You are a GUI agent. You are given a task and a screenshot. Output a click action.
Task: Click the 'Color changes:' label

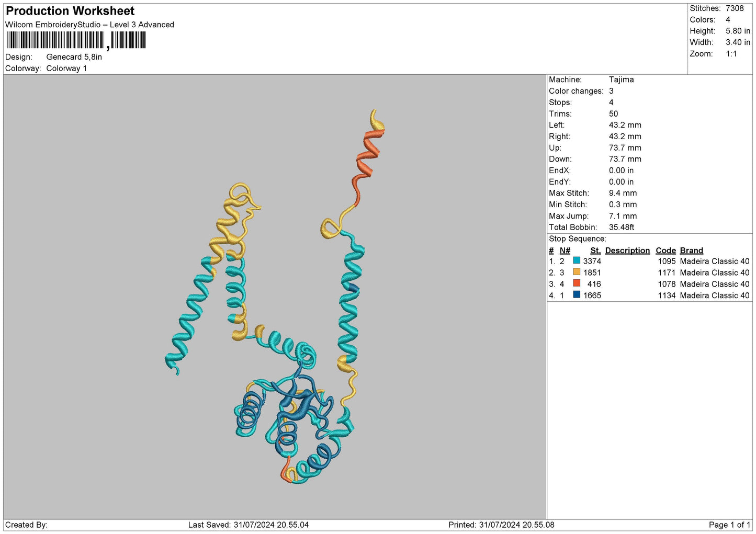pos(576,91)
